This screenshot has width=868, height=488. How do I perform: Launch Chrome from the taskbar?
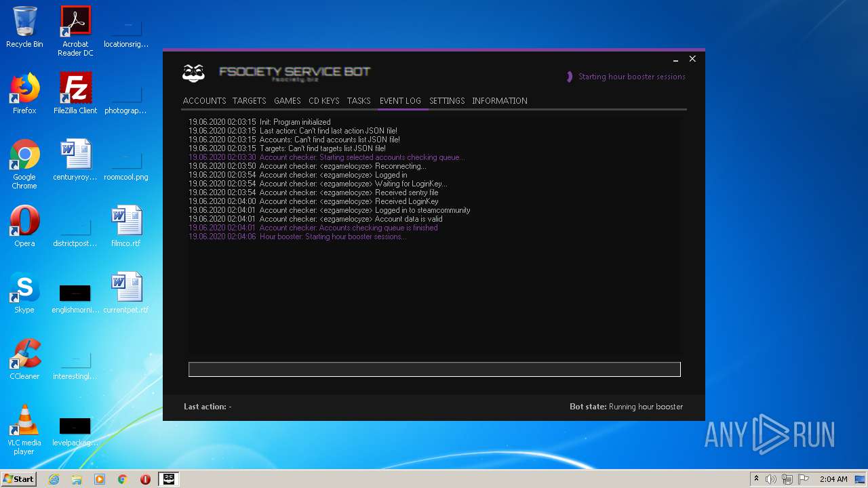[x=123, y=479]
